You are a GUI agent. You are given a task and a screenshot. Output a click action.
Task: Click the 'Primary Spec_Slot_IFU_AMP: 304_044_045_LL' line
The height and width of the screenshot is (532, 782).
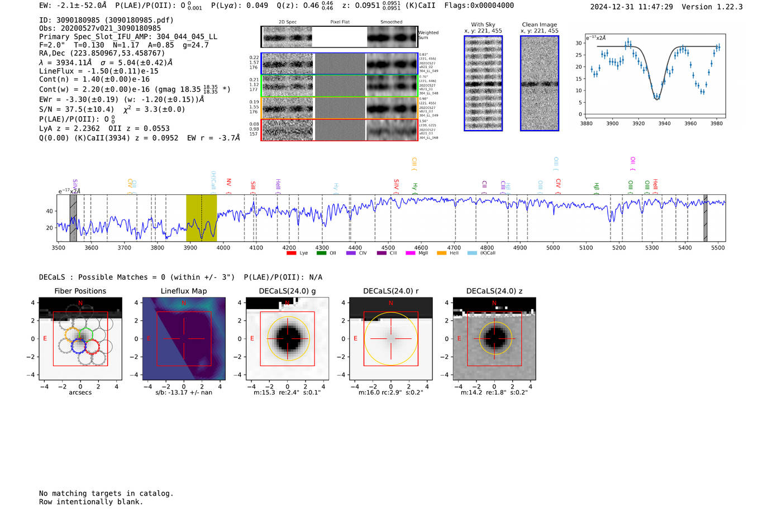[x=128, y=37]
